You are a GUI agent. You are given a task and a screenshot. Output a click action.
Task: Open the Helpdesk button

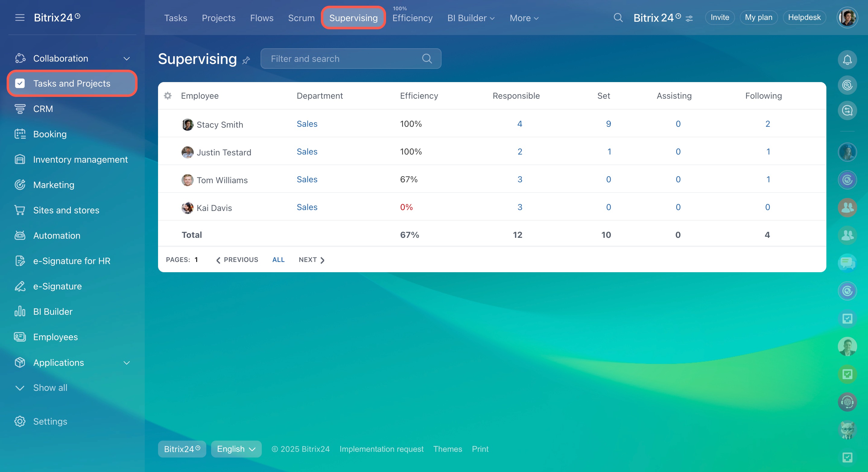(x=804, y=18)
